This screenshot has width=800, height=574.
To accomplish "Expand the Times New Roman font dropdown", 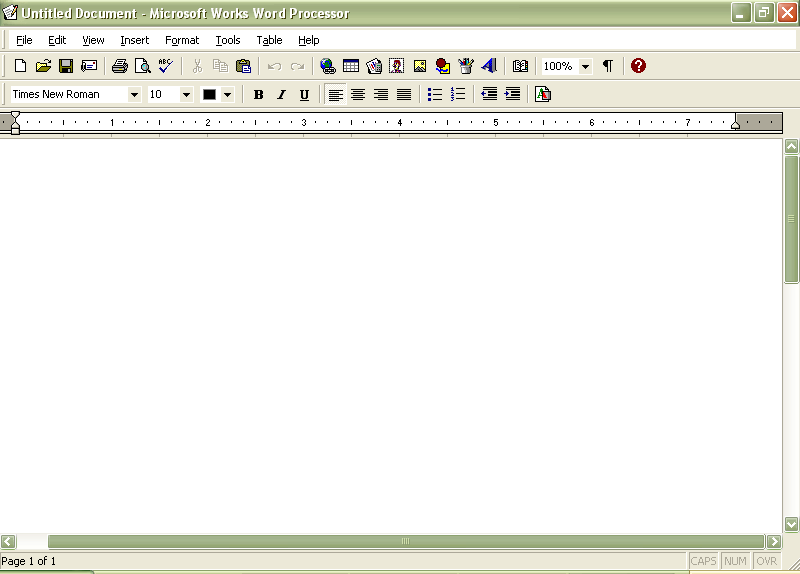I will (134, 94).
